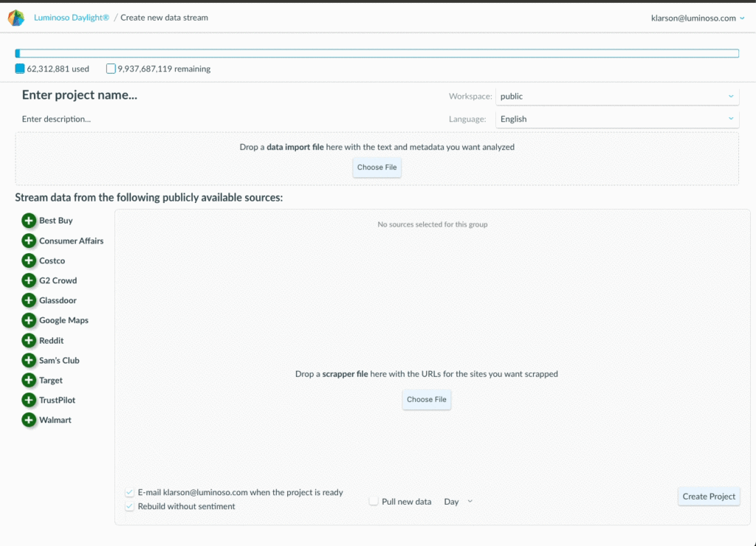
Task: Click the Create Project button
Action: coord(709,497)
